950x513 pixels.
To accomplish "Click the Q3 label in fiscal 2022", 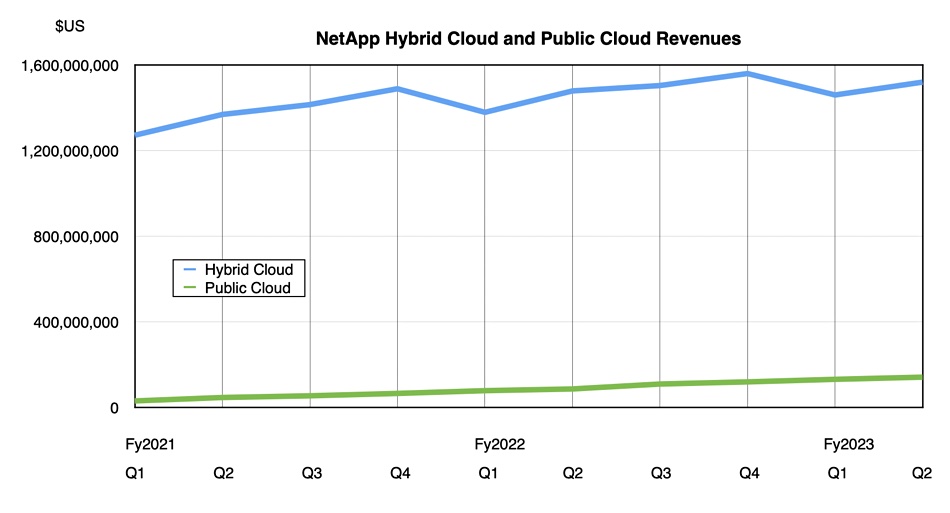I will point(660,473).
